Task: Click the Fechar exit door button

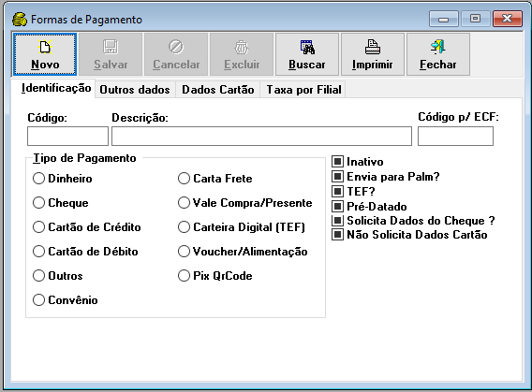Action: click(x=438, y=54)
